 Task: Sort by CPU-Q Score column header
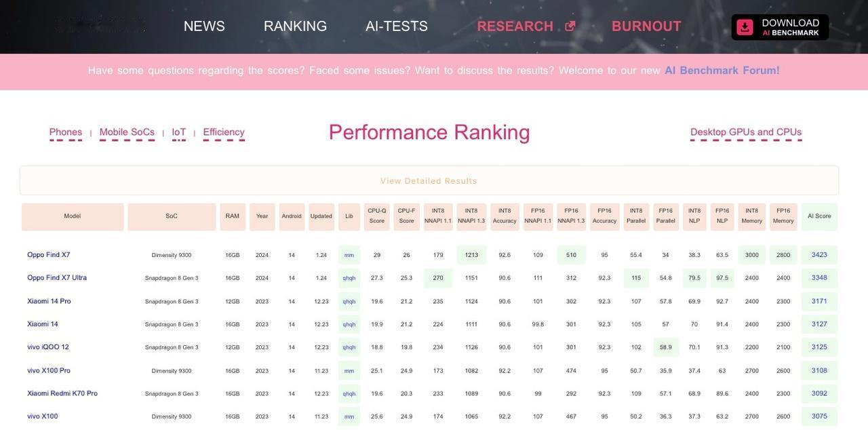coord(377,217)
